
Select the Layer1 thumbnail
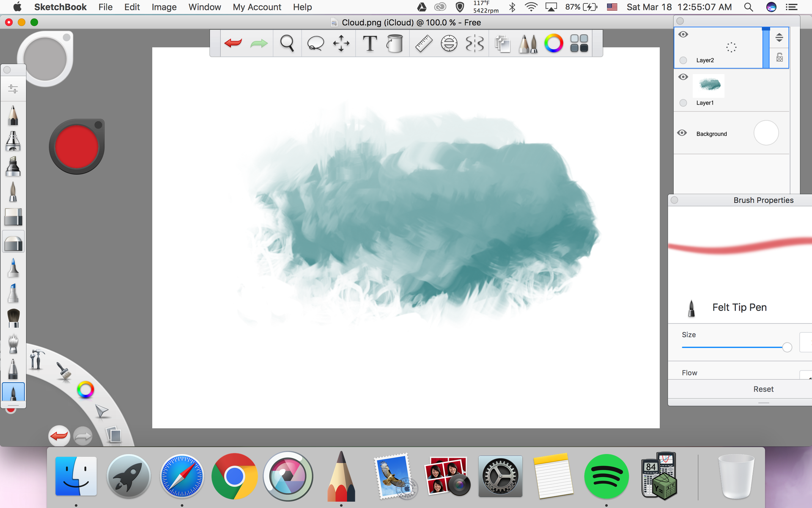[x=709, y=86]
